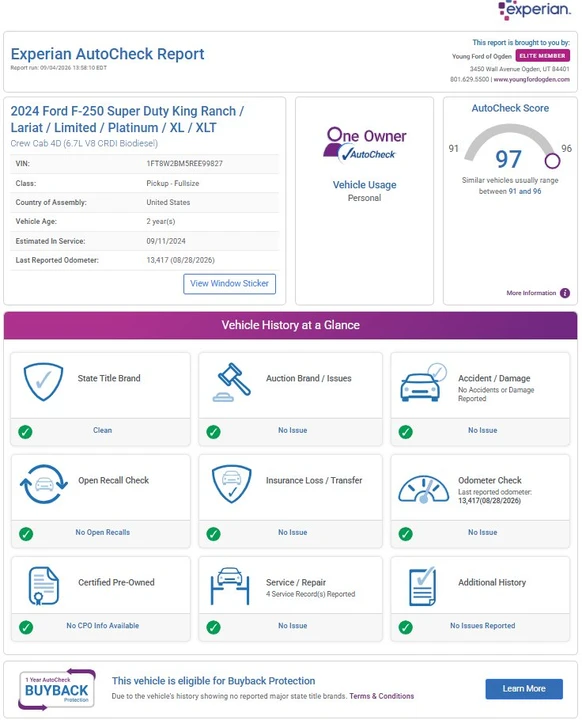Click the Certified Pre-Owned certificate icon
Viewport: 582px width, 720px height.
44,586
